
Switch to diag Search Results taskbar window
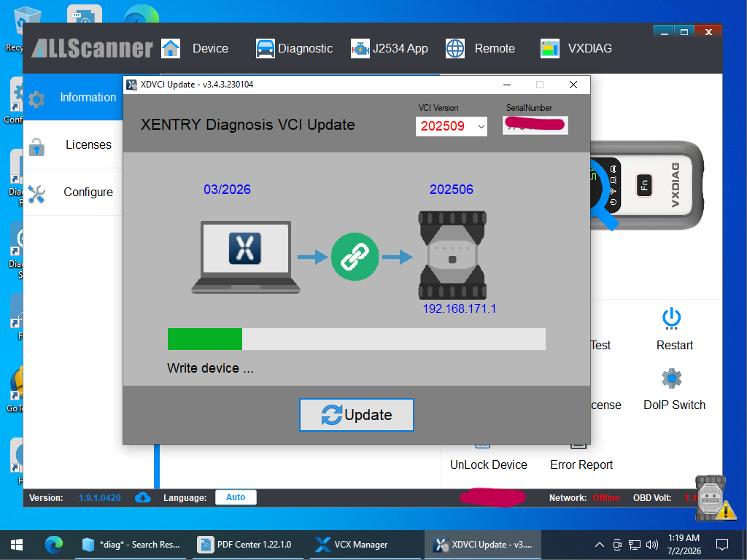pos(131,544)
